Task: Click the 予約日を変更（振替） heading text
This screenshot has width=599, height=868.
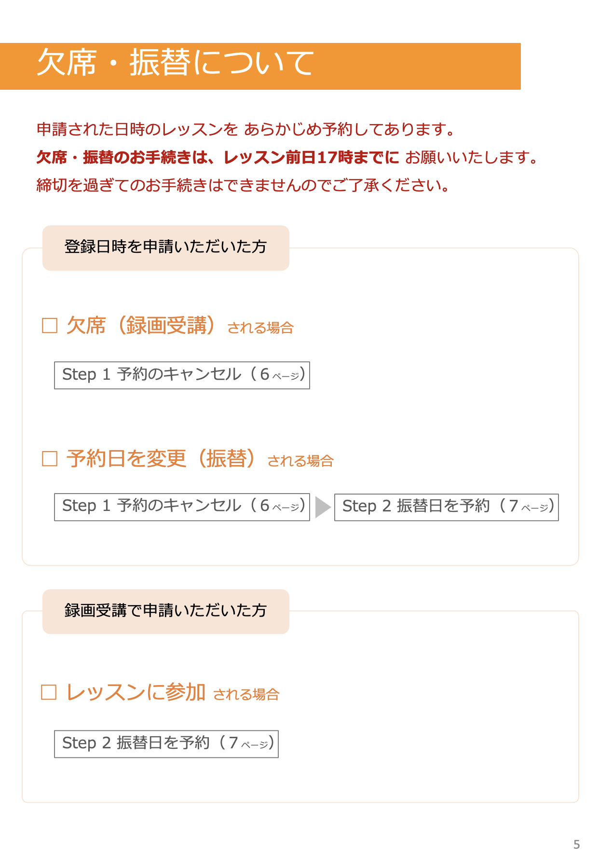Action: (x=162, y=458)
